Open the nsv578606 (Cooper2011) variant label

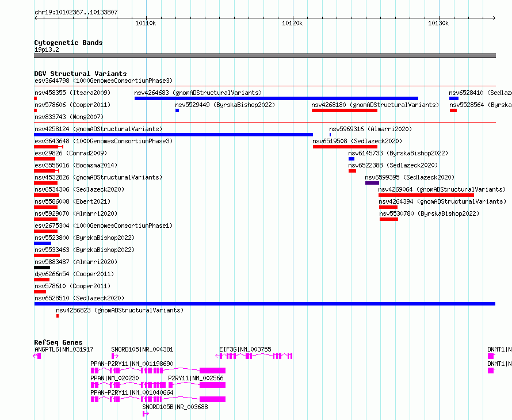[72, 105]
